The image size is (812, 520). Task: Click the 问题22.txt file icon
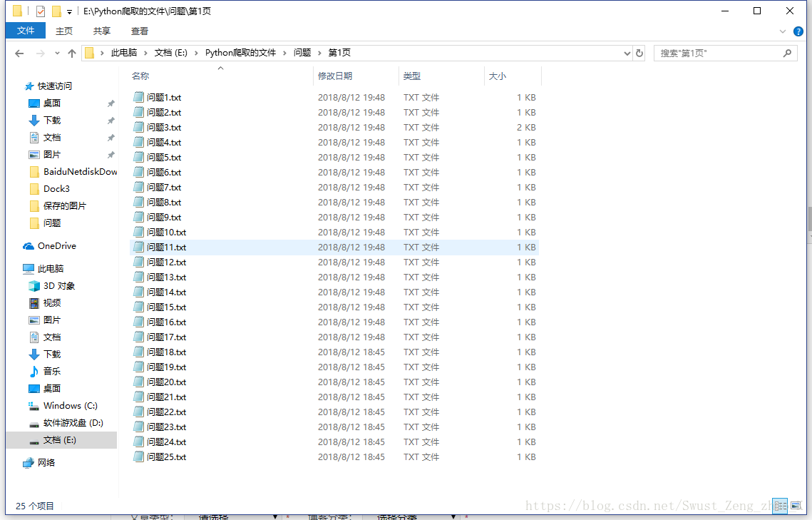(x=138, y=412)
